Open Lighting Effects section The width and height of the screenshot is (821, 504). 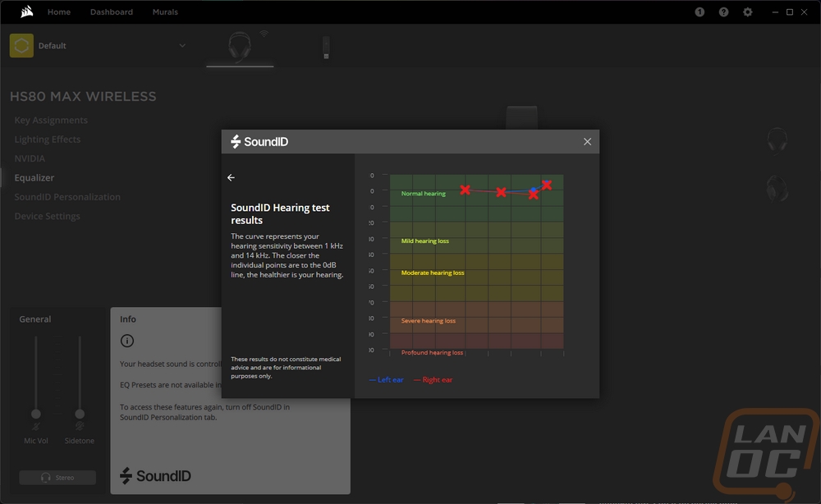(x=47, y=140)
